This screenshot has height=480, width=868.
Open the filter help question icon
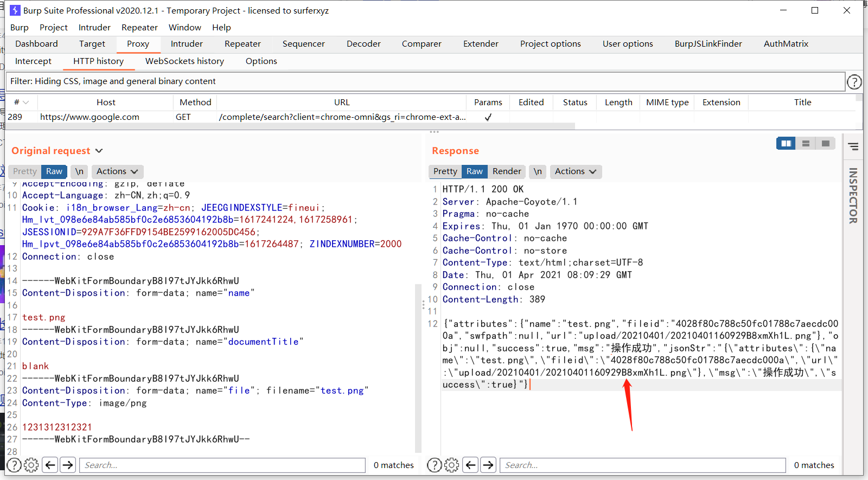click(854, 82)
